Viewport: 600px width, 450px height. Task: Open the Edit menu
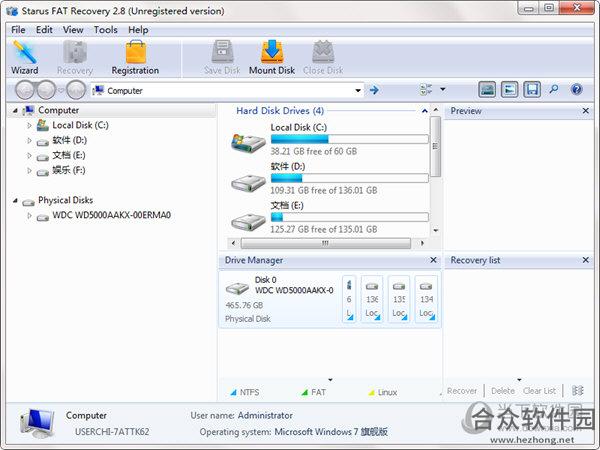(x=44, y=30)
